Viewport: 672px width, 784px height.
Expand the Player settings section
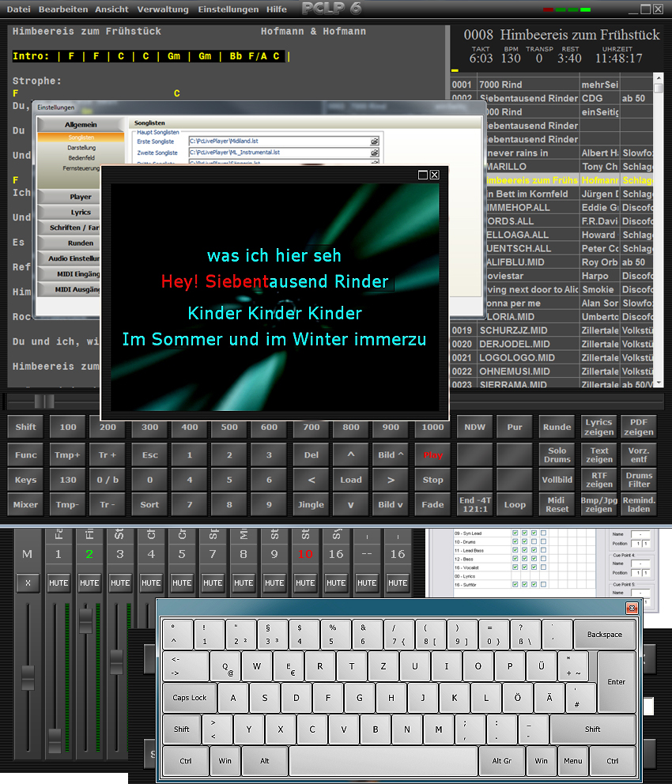[81, 196]
